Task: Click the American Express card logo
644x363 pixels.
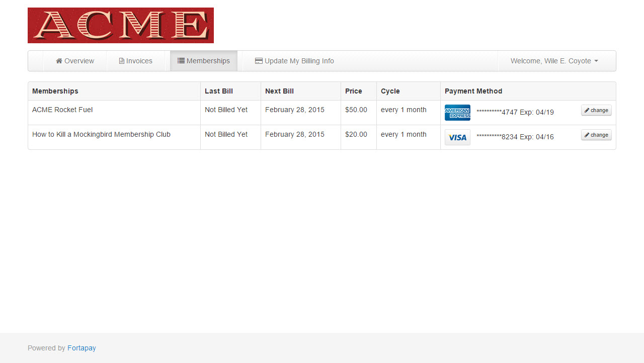Action: tap(457, 113)
